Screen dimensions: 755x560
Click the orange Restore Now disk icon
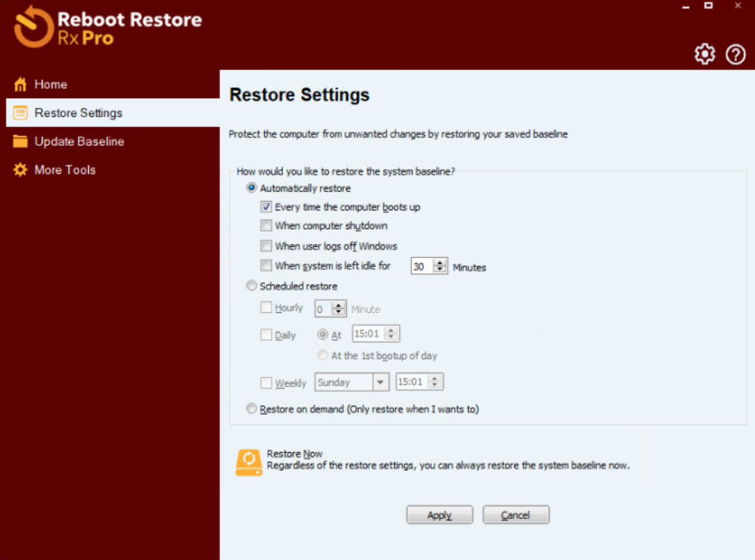(249, 462)
